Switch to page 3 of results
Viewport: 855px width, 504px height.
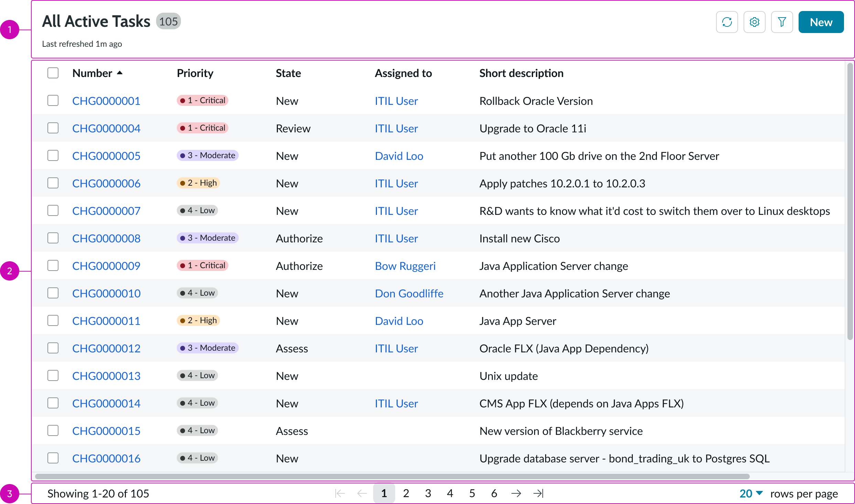(428, 493)
